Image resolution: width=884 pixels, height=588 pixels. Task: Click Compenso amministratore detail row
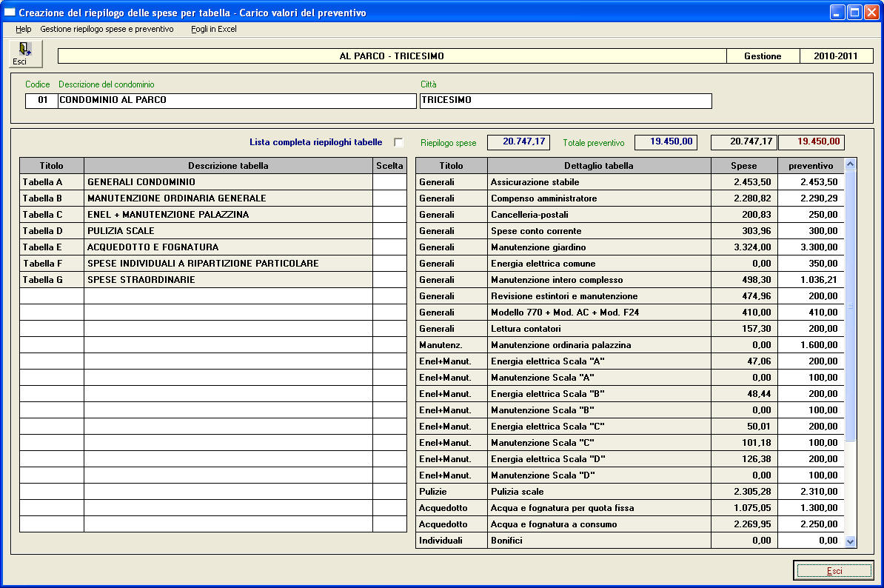tap(630, 198)
